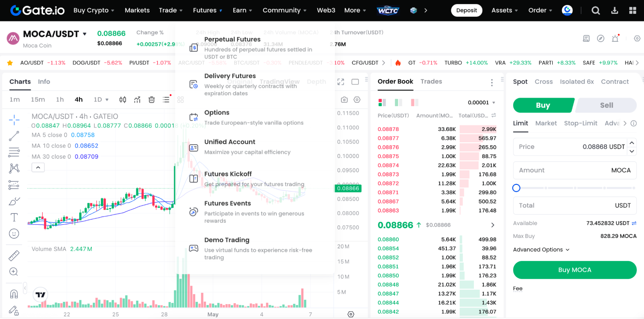Show only sell orders in order book

[414, 103]
